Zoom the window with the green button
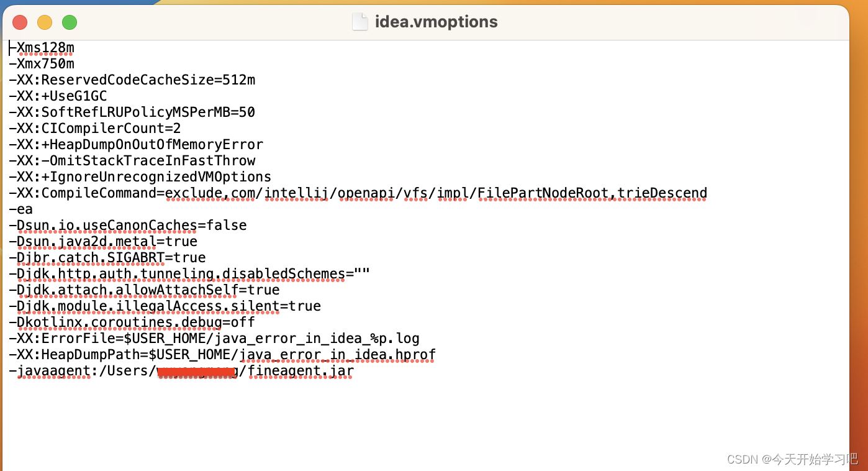868x471 pixels. pos(70,22)
